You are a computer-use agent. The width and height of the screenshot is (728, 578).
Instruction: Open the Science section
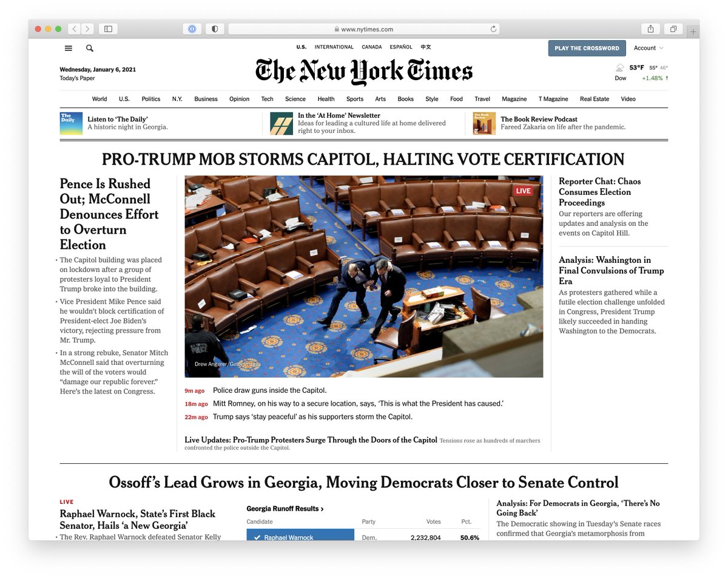pyautogui.click(x=295, y=99)
